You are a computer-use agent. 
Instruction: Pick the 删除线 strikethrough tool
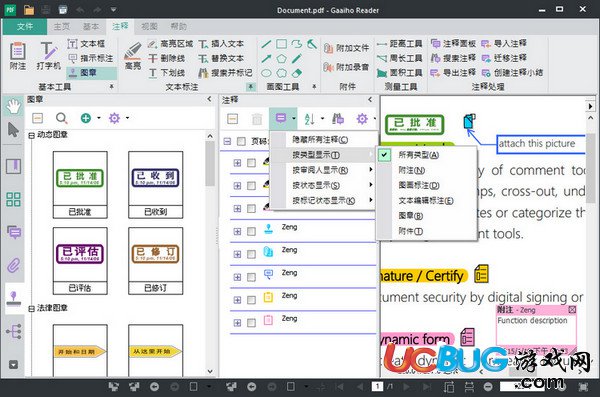pyautogui.click(x=167, y=58)
